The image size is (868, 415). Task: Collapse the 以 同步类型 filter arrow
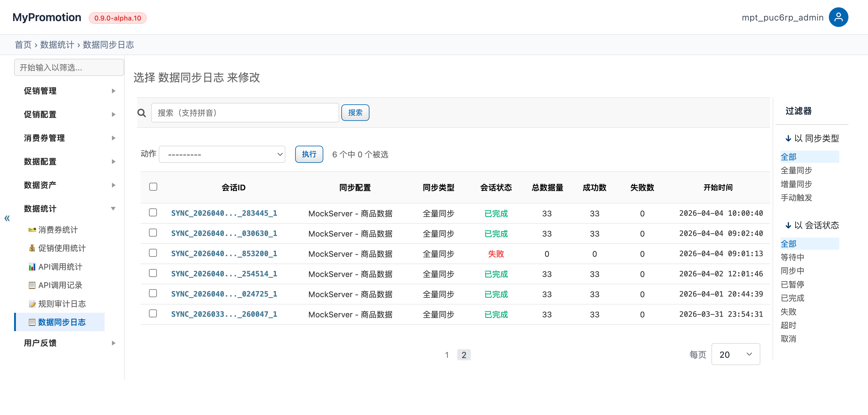click(788, 139)
